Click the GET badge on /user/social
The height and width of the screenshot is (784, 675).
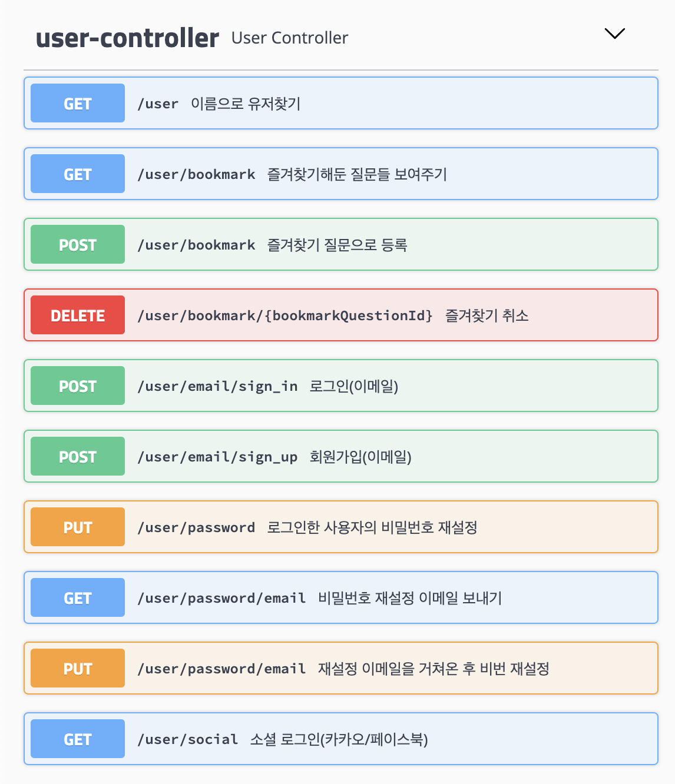click(x=77, y=739)
